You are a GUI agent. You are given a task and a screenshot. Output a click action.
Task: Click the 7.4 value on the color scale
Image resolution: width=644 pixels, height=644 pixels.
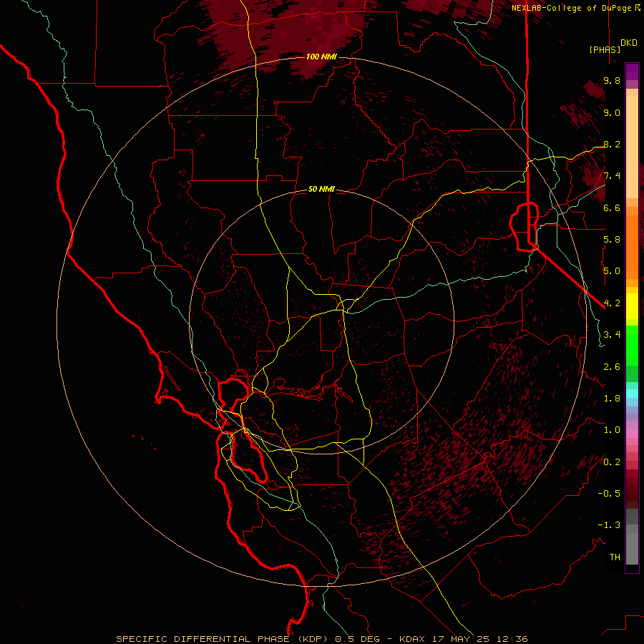(x=612, y=176)
